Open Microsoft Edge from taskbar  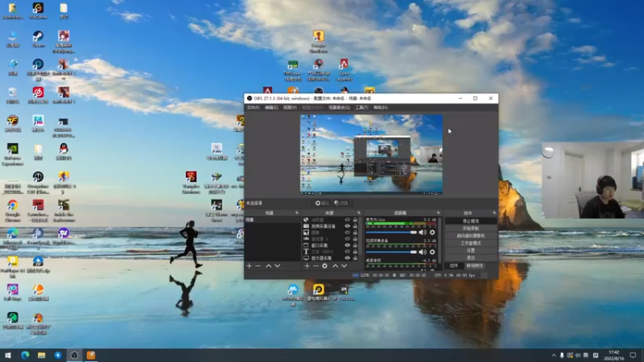25,355
